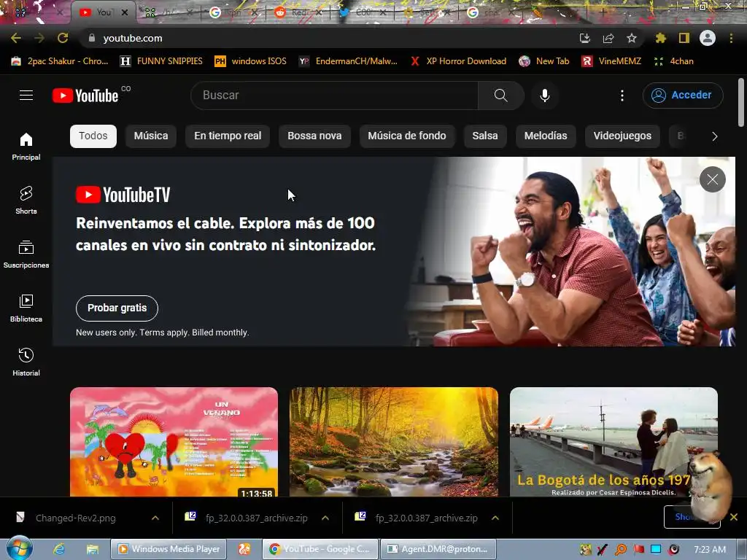This screenshot has width=747, height=560.
Task: Select the Melodías chip
Action: coord(546,136)
